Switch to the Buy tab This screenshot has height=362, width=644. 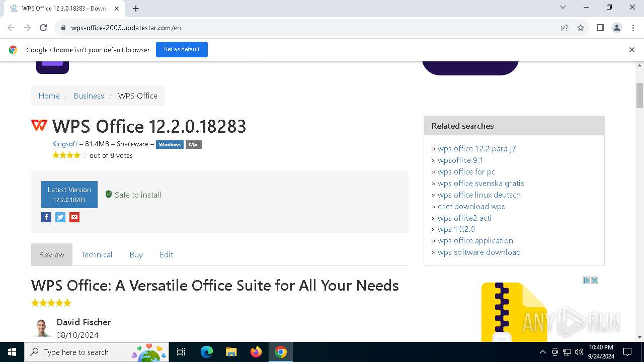coord(136,254)
